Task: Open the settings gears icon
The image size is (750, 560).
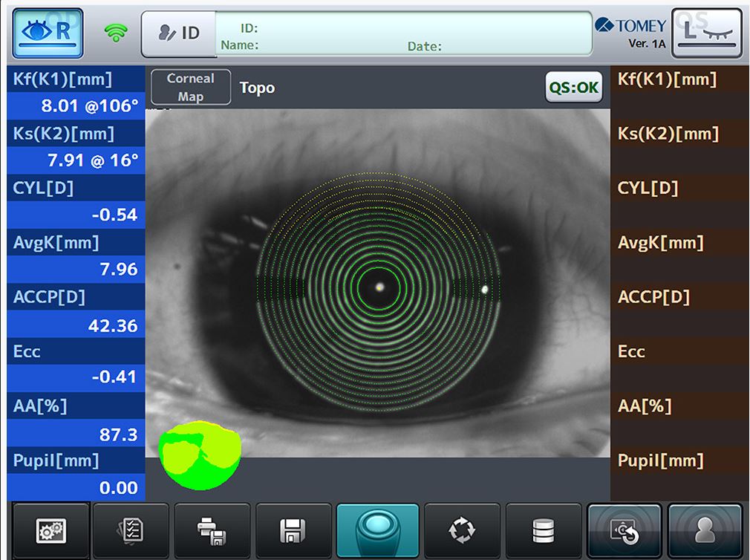Action: click(x=50, y=530)
